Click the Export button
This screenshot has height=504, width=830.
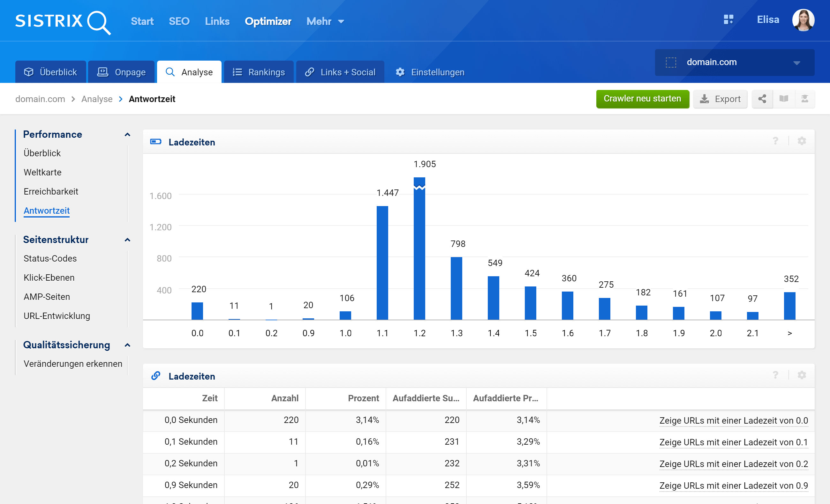point(720,99)
